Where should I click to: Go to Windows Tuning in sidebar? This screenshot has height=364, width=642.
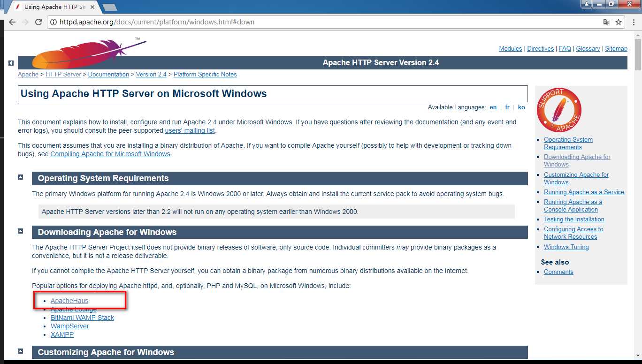(x=566, y=247)
